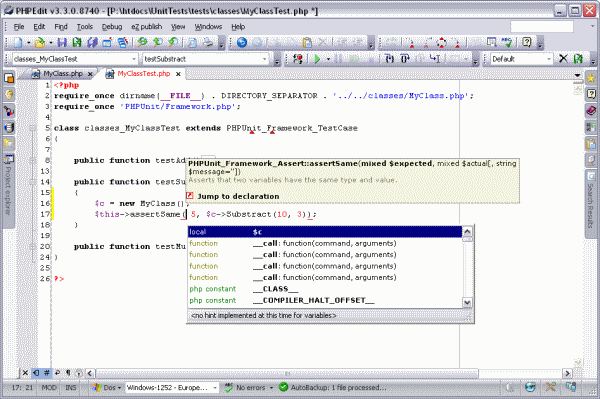Click the Open folder icon
This screenshot has height=399, width=600.
tap(39, 42)
